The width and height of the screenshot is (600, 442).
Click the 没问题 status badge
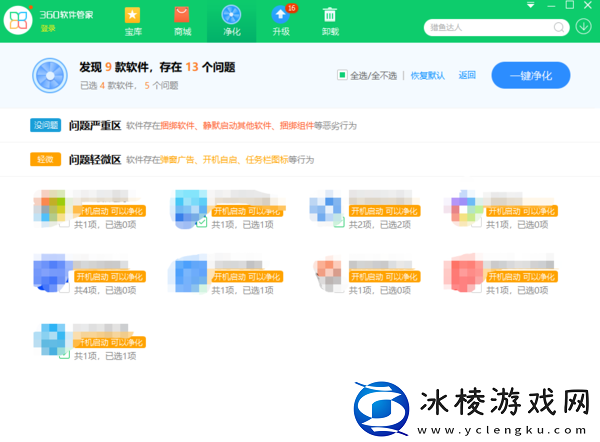coord(46,125)
